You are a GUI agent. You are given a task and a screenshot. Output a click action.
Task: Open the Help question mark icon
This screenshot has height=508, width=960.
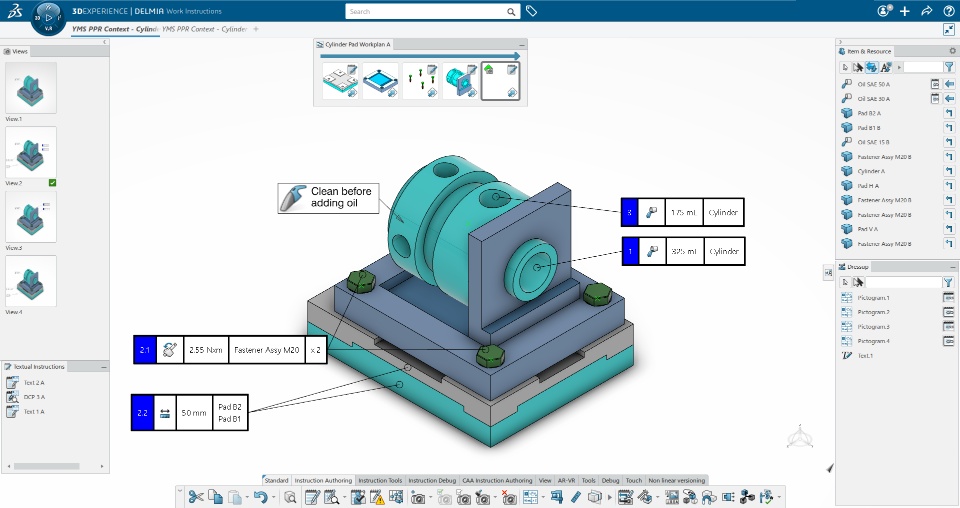[948, 11]
